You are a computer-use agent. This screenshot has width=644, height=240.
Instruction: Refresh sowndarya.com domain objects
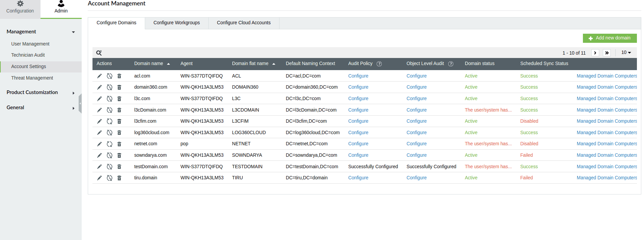tap(109, 155)
